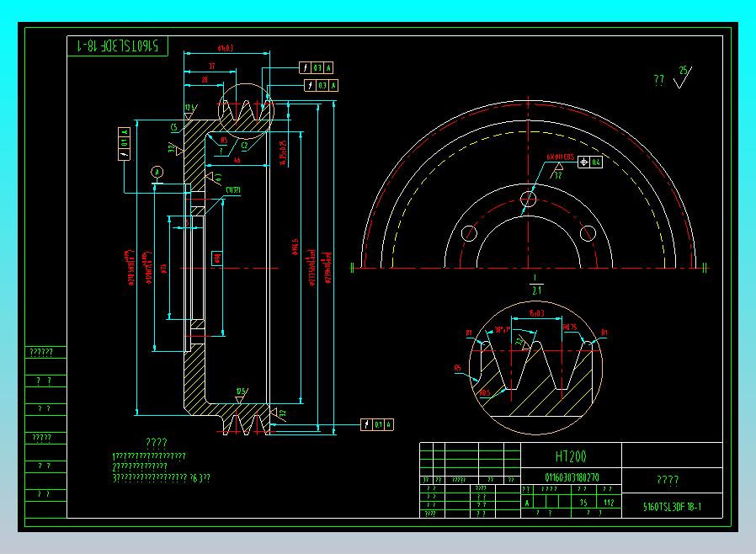Screen dimensions: 756x554
Task: Select the vertical 0.1 A tolerance frame at left
Action: 125,144
